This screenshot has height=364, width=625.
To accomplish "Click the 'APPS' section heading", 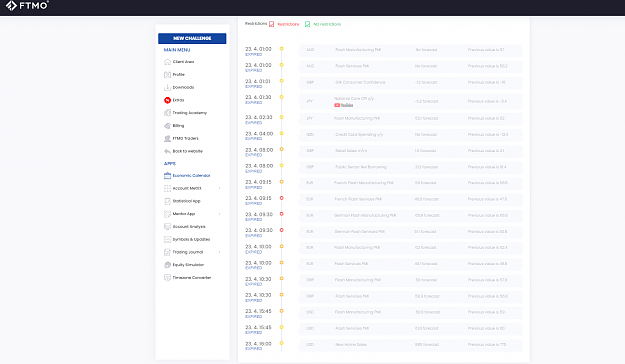I will [x=170, y=163].
